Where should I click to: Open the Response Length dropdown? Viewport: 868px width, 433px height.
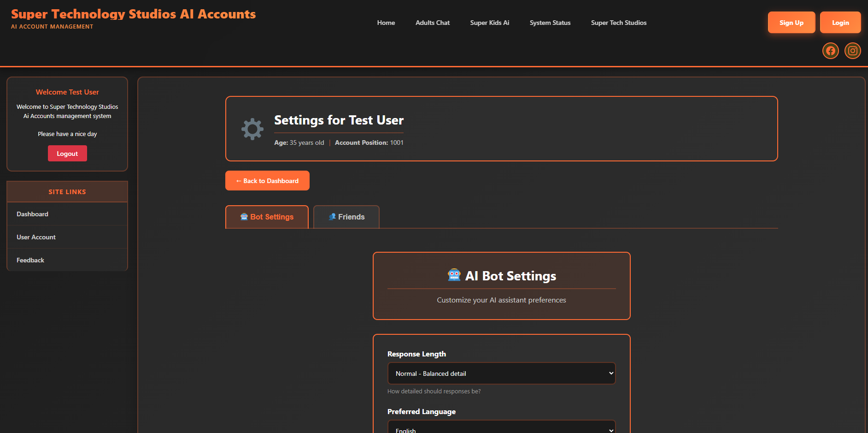pos(501,374)
